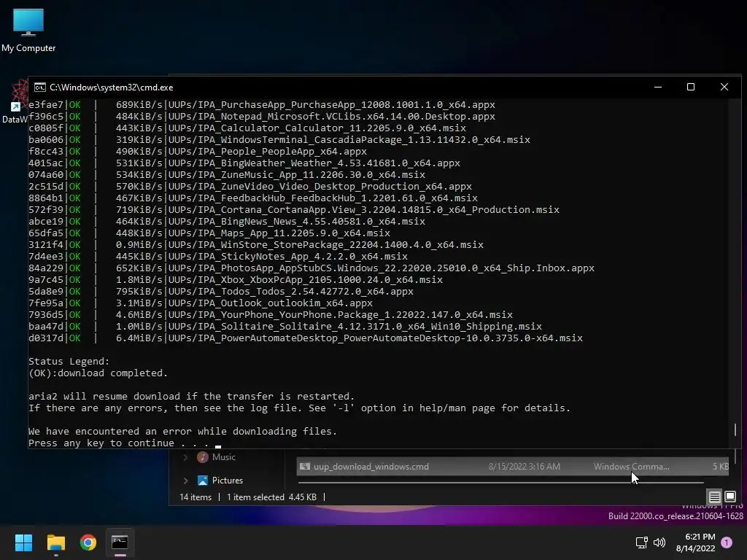Open the Windows Start menu
This screenshot has height=560, width=747.
pos(23,542)
